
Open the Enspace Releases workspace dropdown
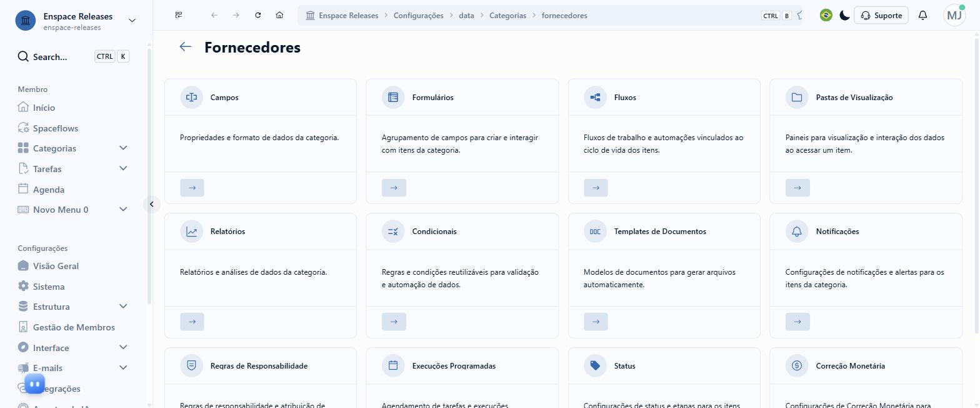pyautogui.click(x=132, y=21)
